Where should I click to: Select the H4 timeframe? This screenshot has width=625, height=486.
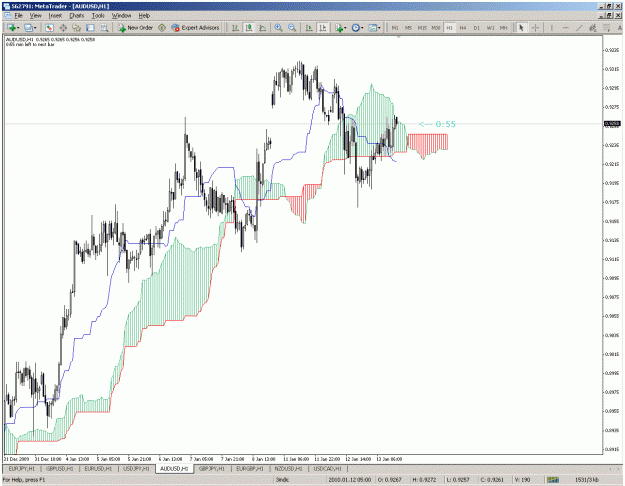(x=463, y=28)
